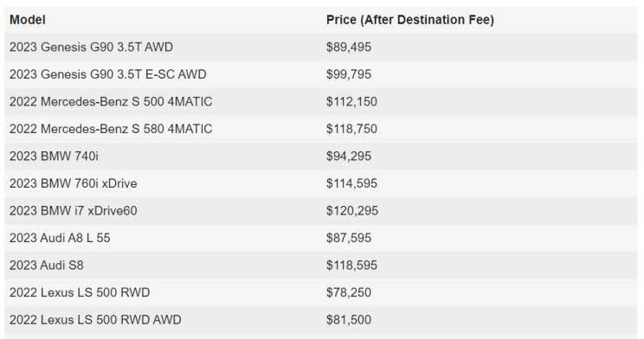Select 2023 Genesis G90 3.5T E-SC AWD
The width and height of the screenshot is (644, 339).
pyautogui.click(x=108, y=74)
